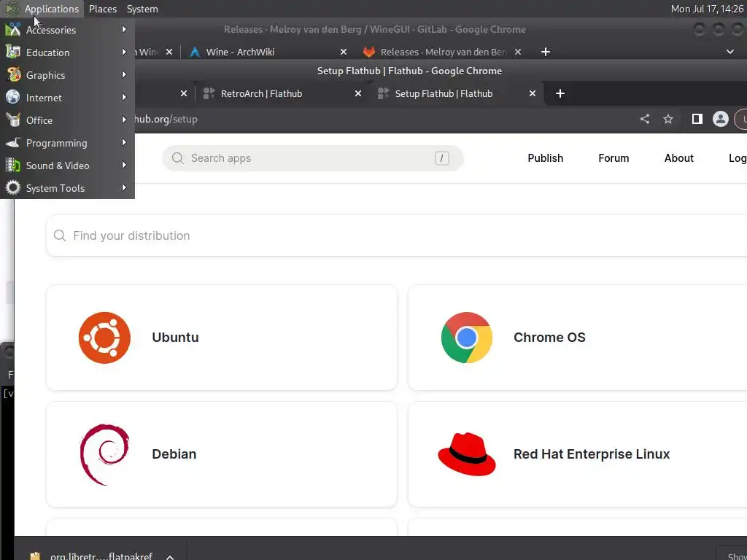
Task: Open the Office submenu
Action: coord(67,120)
